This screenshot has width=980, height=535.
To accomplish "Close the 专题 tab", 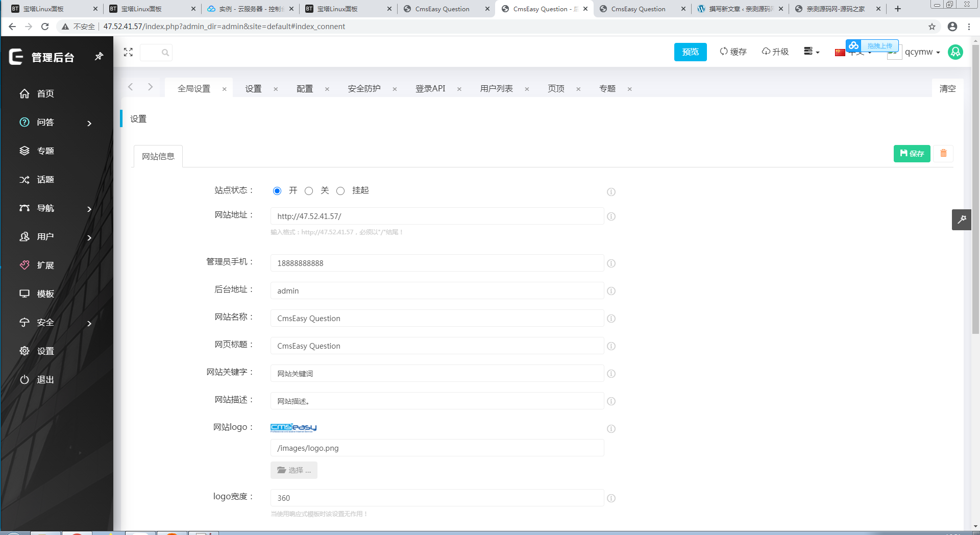I will click(x=630, y=89).
